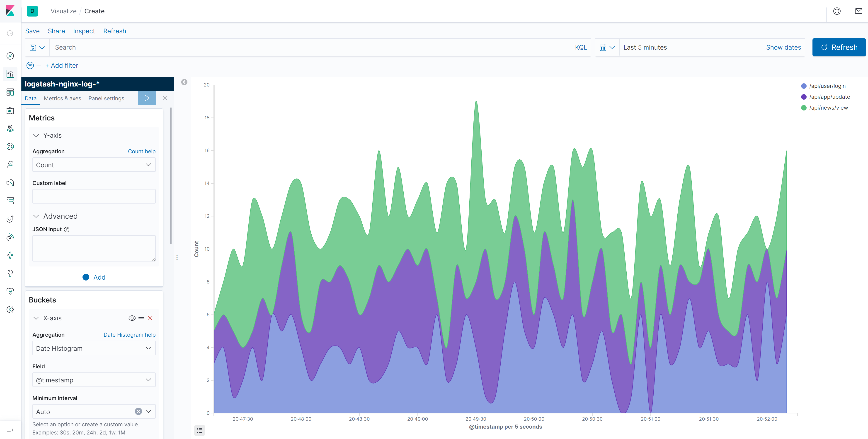The height and width of the screenshot is (439, 868).
Task: Open Logs icon in sidebar
Action: point(10,183)
